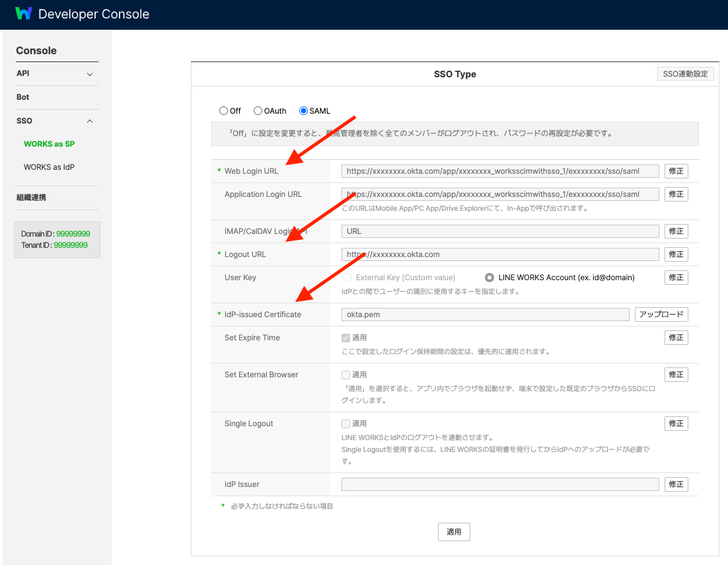The image size is (728, 565).
Task: Click 修正 for Set Expire Time
Action: 676,338
